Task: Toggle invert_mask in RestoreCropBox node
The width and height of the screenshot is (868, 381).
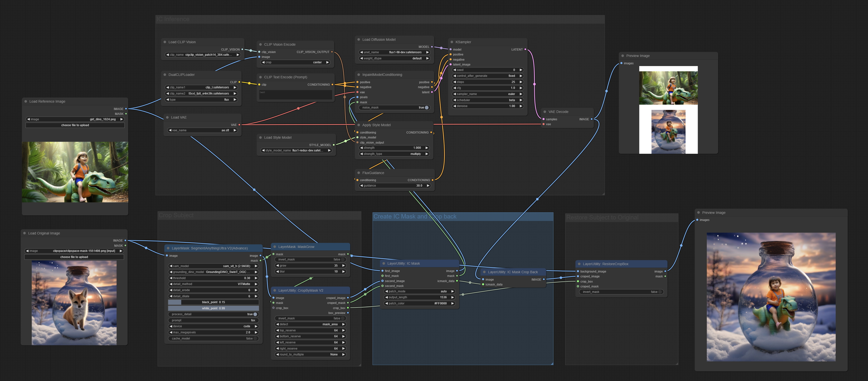Action: (x=660, y=292)
